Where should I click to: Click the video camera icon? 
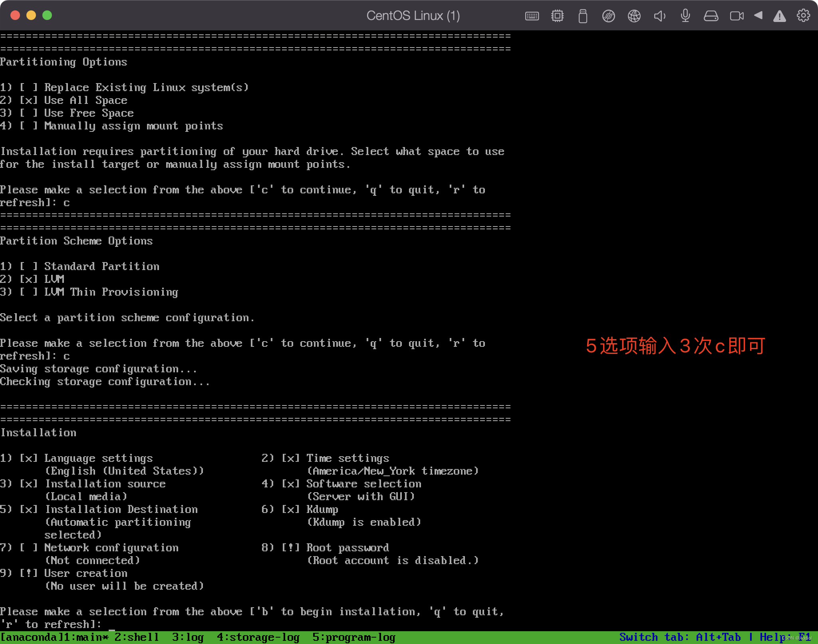click(x=737, y=16)
